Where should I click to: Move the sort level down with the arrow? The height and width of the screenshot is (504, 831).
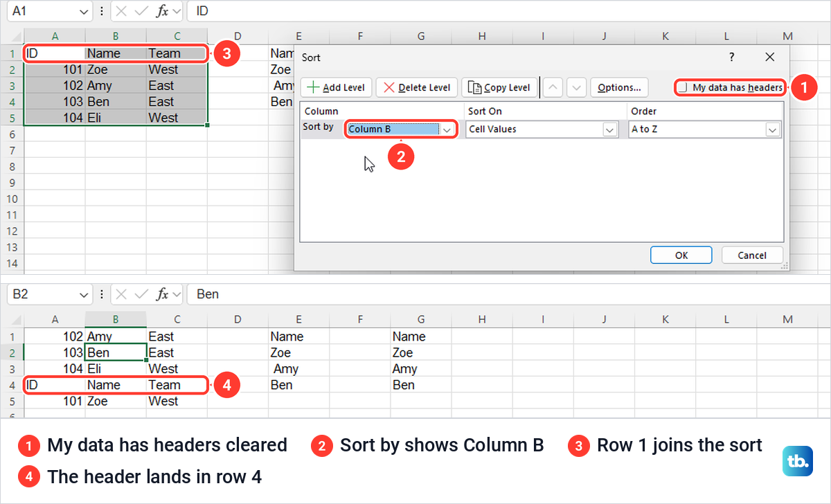tap(578, 88)
